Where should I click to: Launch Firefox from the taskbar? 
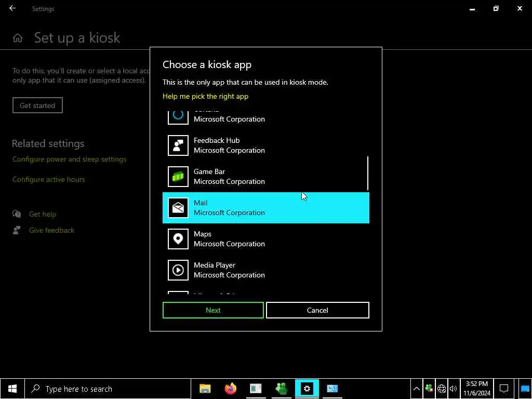pos(230,389)
